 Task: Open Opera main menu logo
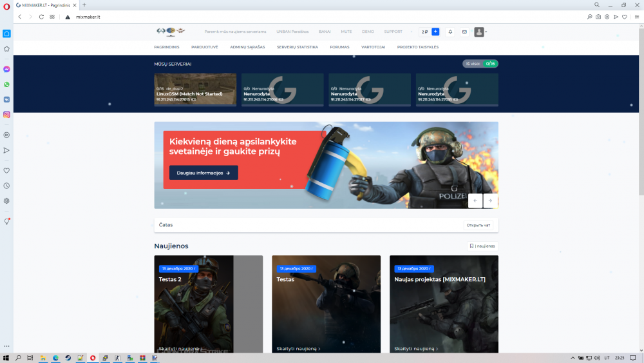6,6
